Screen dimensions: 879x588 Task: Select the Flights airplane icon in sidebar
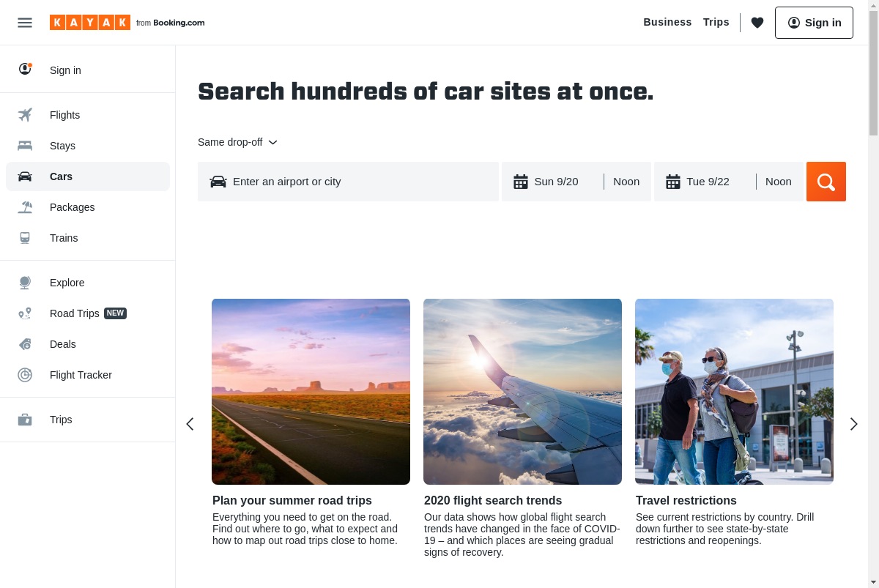[25, 115]
